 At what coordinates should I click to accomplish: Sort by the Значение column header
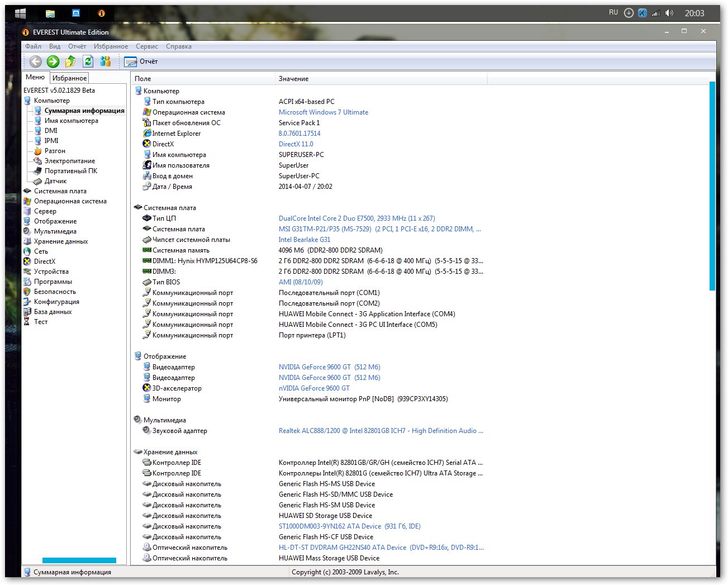381,79
